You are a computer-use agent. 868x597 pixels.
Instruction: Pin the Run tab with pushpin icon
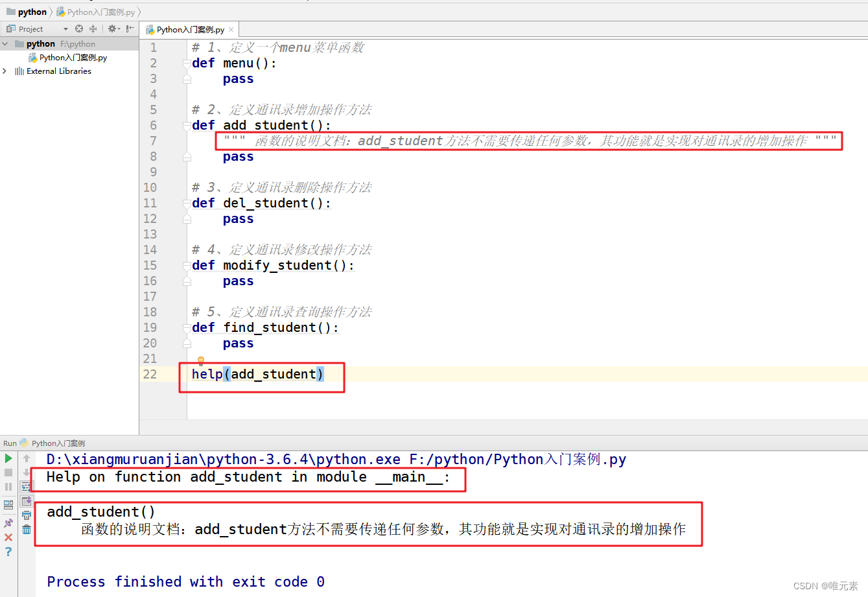tap(8, 523)
